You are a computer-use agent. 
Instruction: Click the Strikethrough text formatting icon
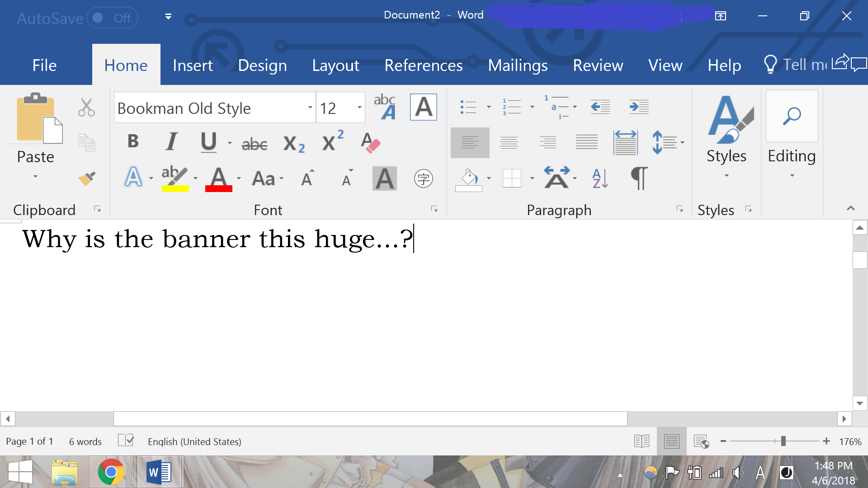pos(255,142)
